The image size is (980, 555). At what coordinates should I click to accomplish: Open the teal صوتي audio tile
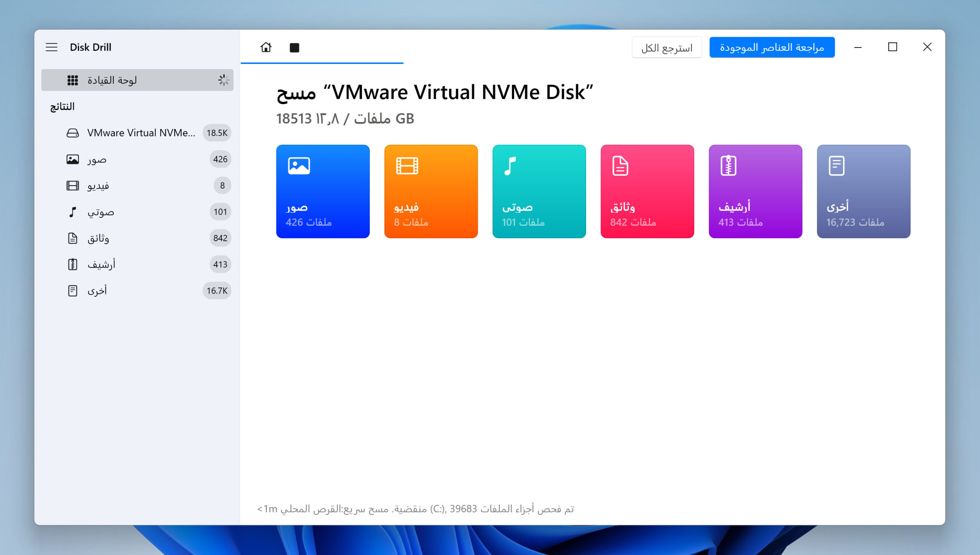point(539,191)
